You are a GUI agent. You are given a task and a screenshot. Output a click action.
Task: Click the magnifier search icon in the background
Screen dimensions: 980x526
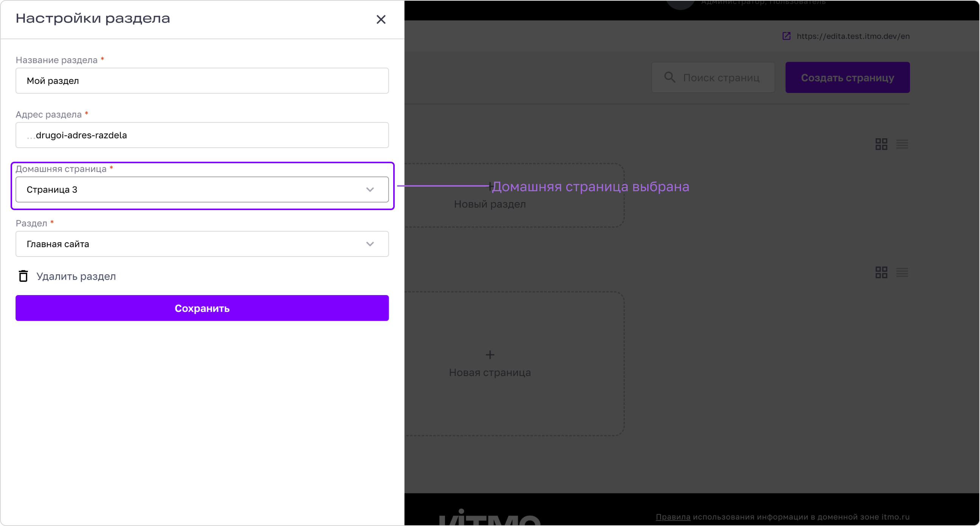[x=670, y=77]
